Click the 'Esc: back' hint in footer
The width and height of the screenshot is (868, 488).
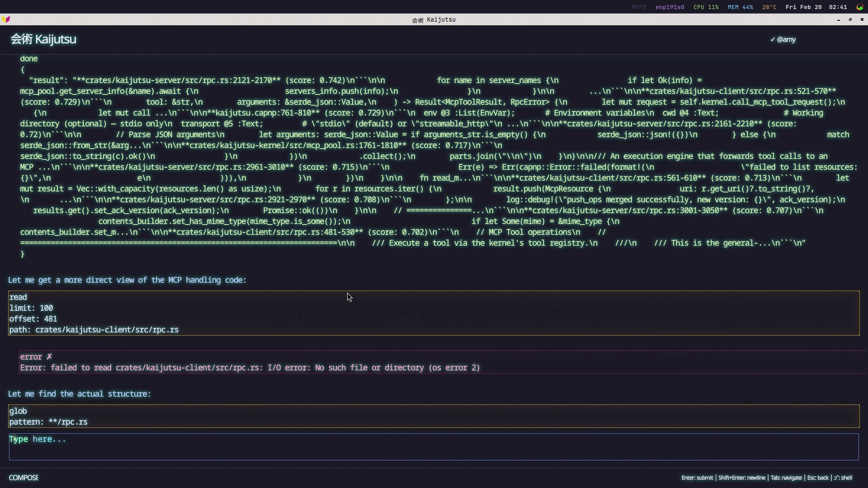pyautogui.click(x=817, y=478)
